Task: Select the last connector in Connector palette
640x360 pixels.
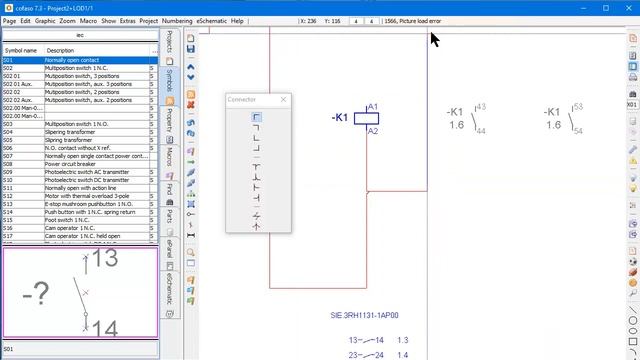Action: click(256, 226)
